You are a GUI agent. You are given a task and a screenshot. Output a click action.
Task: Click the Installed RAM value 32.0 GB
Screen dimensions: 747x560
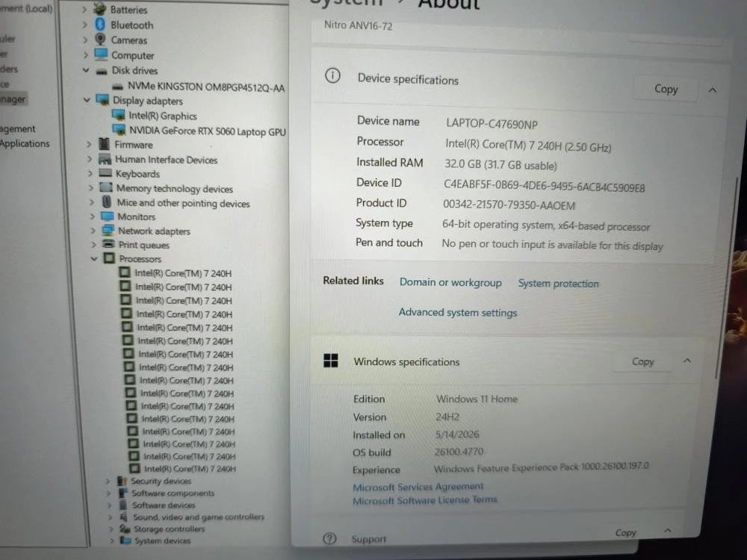[500, 165]
